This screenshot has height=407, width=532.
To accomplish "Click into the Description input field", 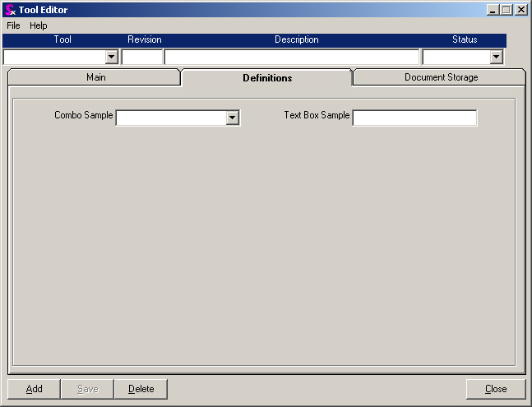I will (x=292, y=57).
